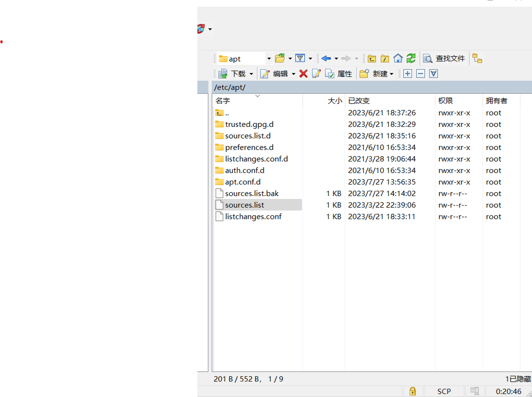This screenshot has width=532, height=397.
Task: Open the parent directory toolbar icon
Action: [372, 59]
